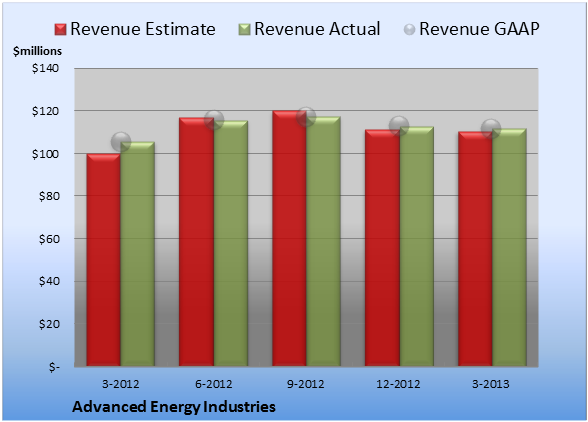This screenshot has height=422, width=588.
Task: Select the green actual bar for 12-2012
Action: 416,246
